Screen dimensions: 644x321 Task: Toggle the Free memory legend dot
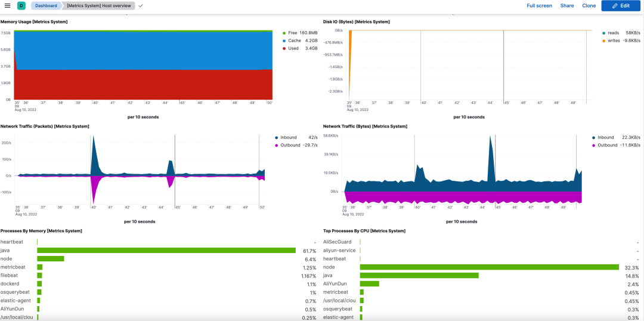coord(284,33)
